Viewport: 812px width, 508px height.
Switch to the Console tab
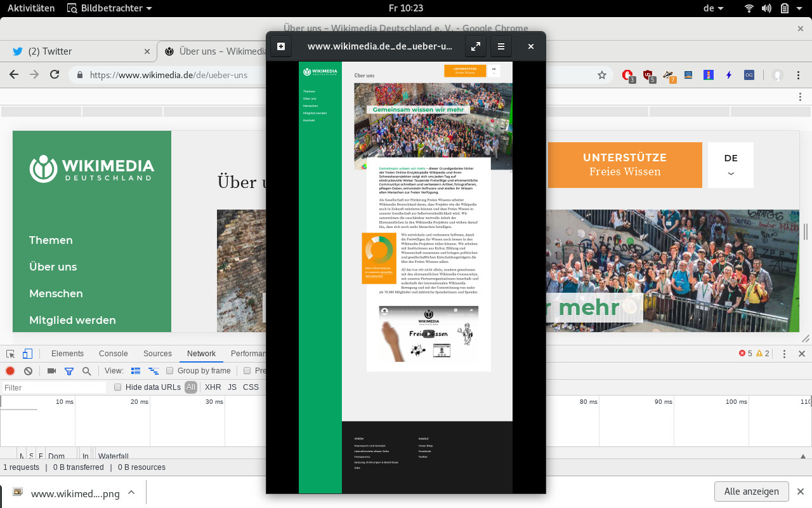[114, 354]
